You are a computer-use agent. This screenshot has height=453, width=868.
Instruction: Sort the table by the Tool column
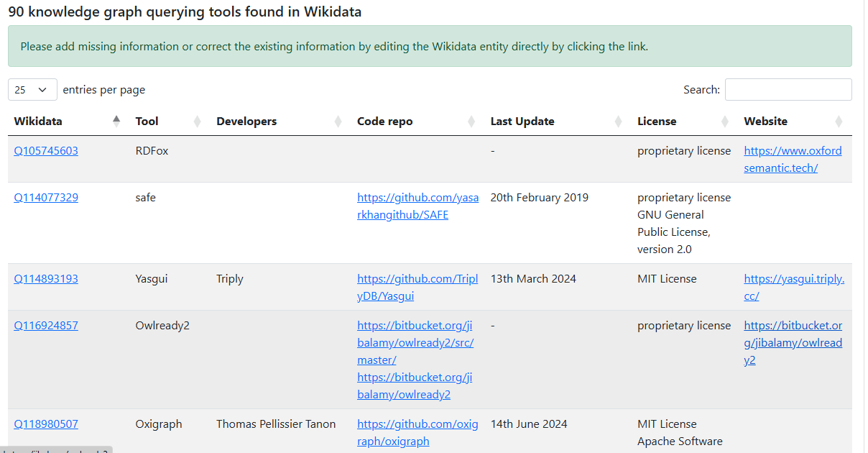(170, 122)
